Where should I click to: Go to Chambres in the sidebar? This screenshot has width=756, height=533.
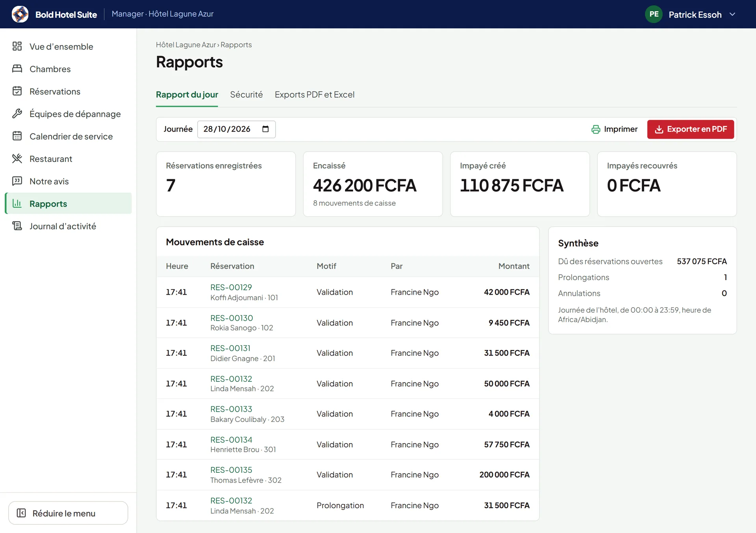tap(68, 69)
